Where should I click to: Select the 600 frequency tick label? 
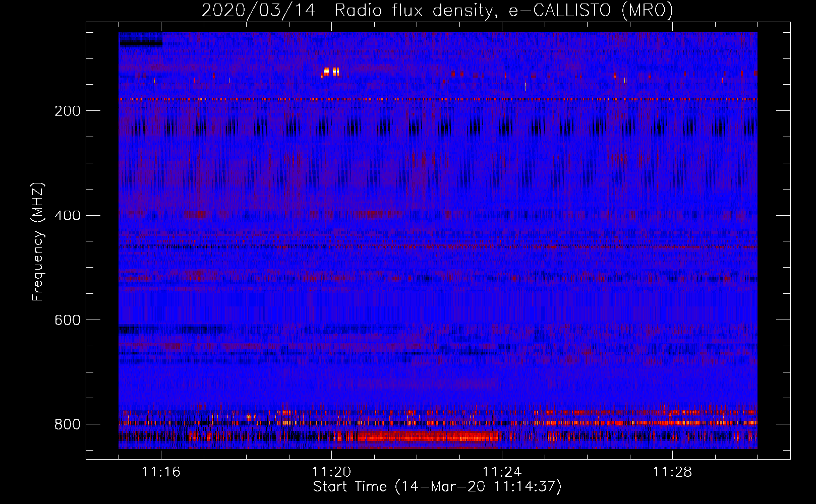point(67,320)
